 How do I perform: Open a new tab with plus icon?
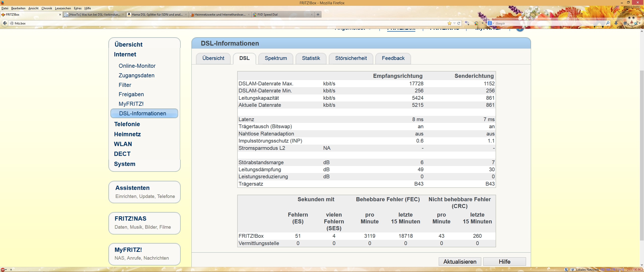point(318,15)
